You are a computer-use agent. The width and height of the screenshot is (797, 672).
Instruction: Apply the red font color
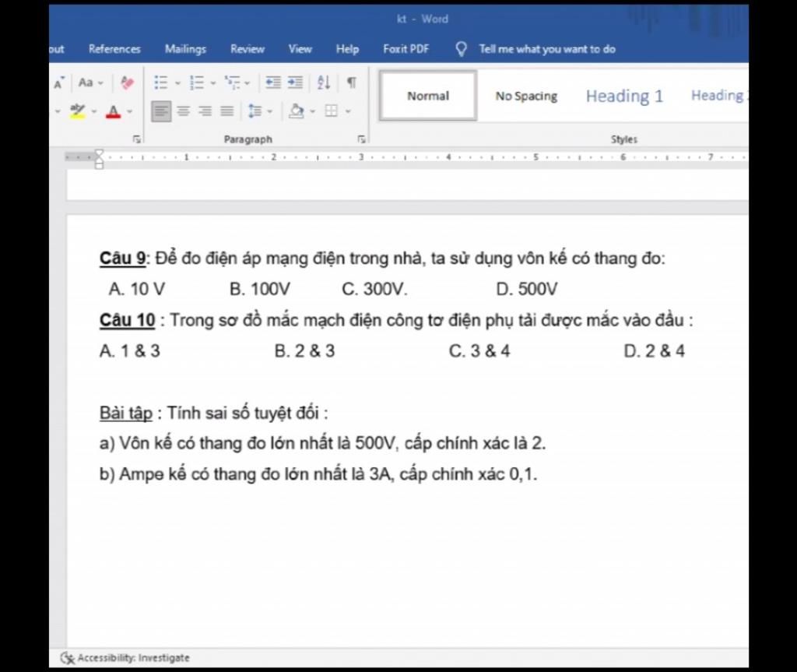pos(114,111)
